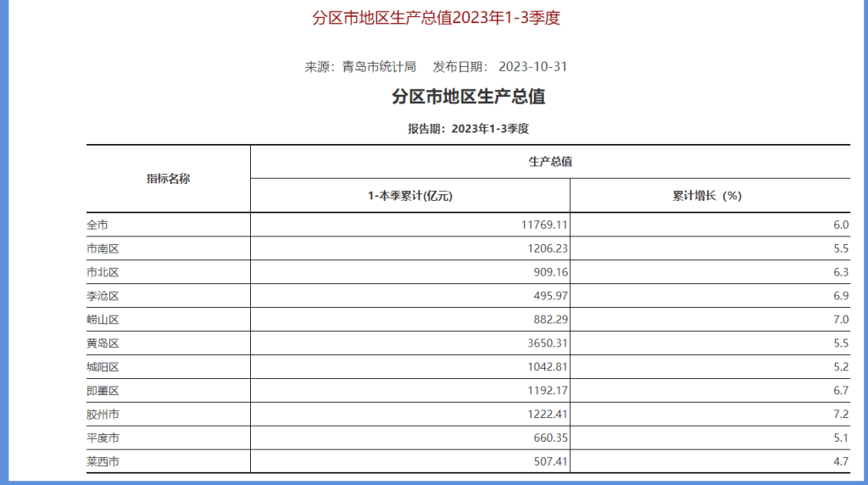Select the 生产总值 header cell
Image resolution: width=868 pixels, height=485 pixels.
point(550,162)
